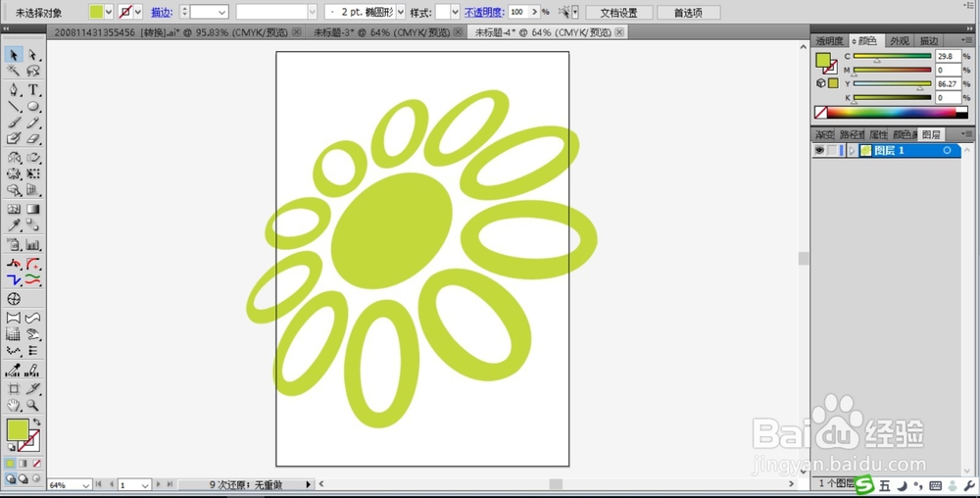Click 描边 link in control bar
The width and height of the screenshot is (980, 498).
click(x=162, y=13)
